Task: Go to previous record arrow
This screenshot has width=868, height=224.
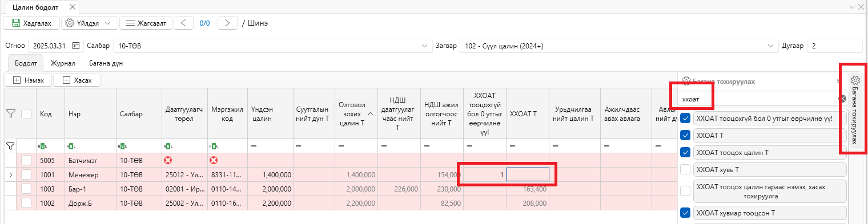Action: pyautogui.click(x=183, y=23)
